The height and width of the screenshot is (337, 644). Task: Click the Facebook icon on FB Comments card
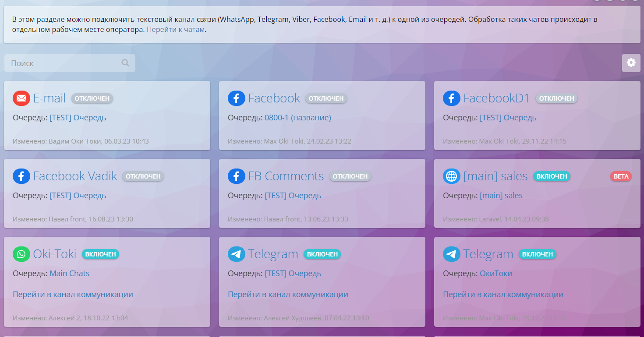pyautogui.click(x=237, y=176)
